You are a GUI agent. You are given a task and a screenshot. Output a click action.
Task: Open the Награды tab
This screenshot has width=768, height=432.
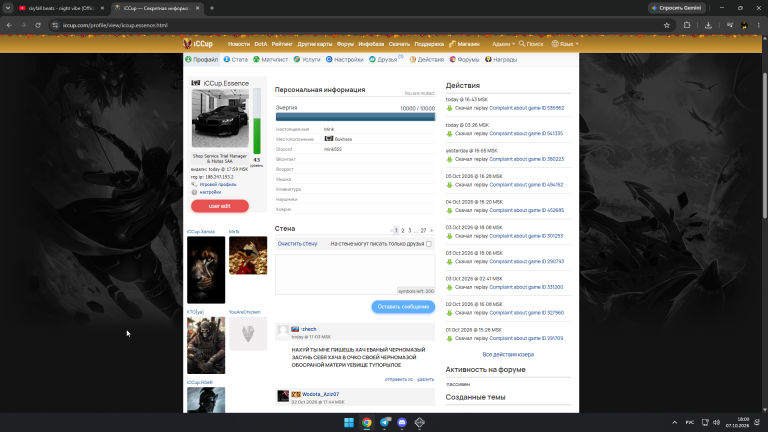(501, 59)
